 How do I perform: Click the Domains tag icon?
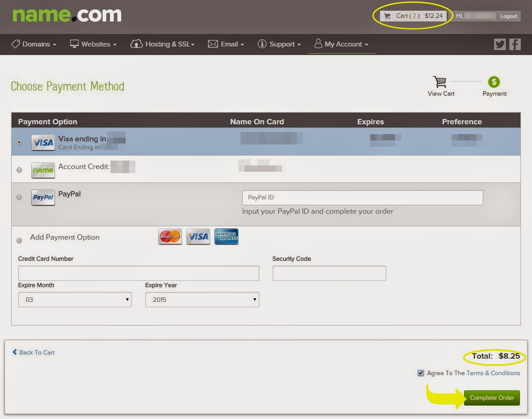16,44
